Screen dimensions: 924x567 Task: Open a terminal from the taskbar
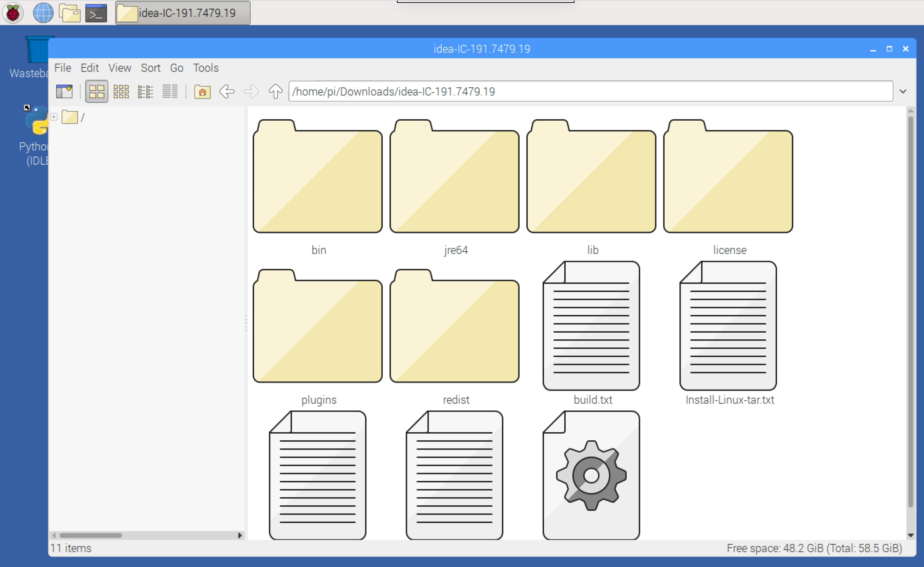96,13
